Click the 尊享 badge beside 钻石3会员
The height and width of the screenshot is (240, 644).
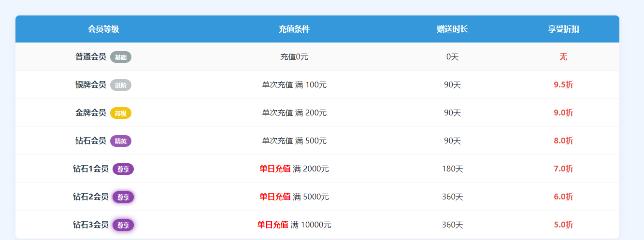(123, 225)
